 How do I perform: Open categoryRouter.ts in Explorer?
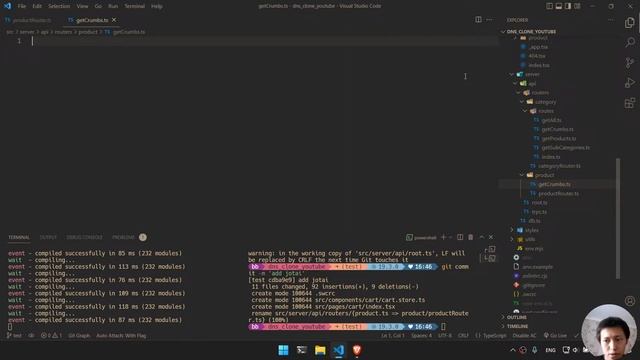pos(559,166)
